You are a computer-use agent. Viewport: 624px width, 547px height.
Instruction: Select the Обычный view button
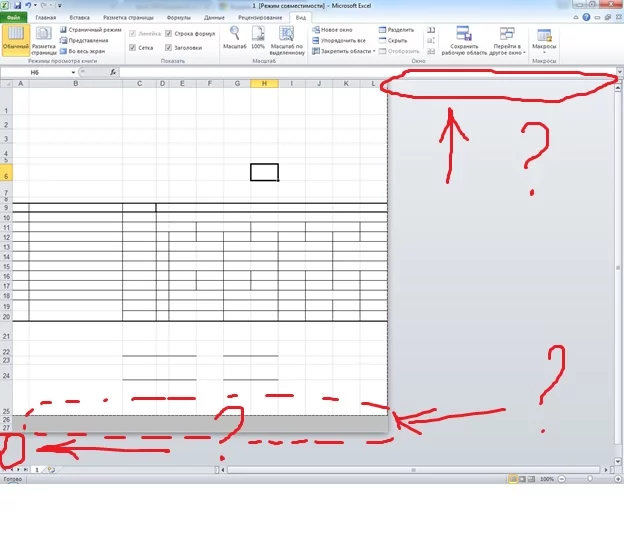pos(16,39)
